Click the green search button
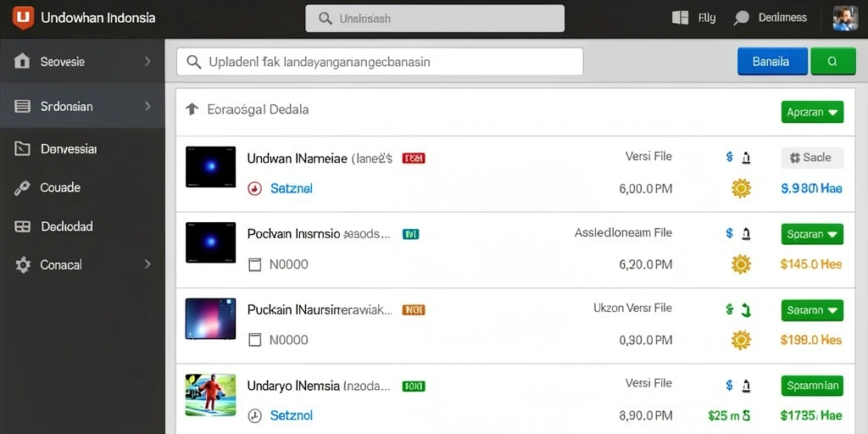 pos(833,61)
